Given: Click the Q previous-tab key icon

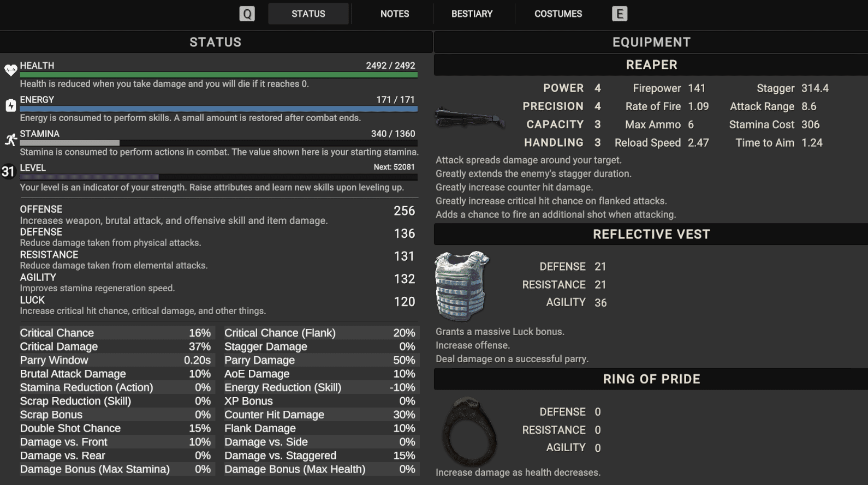Looking at the screenshot, I should click(x=247, y=14).
